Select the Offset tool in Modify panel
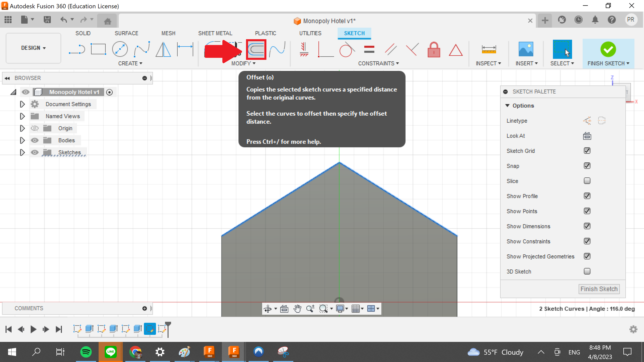The height and width of the screenshot is (362, 644). 256,49
